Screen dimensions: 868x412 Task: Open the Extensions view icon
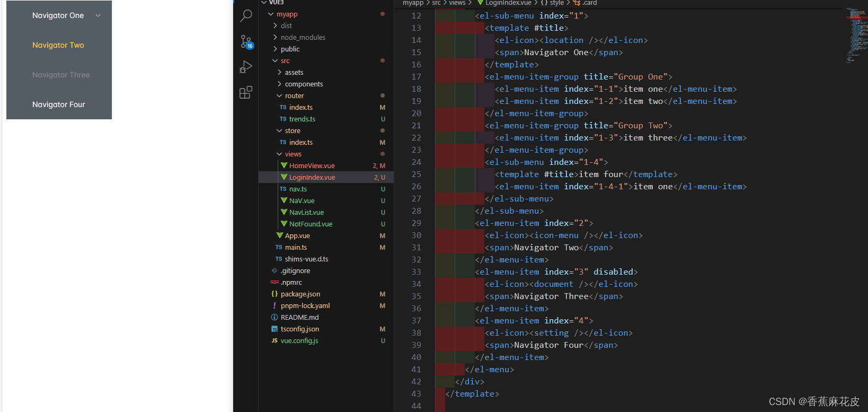point(246,92)
